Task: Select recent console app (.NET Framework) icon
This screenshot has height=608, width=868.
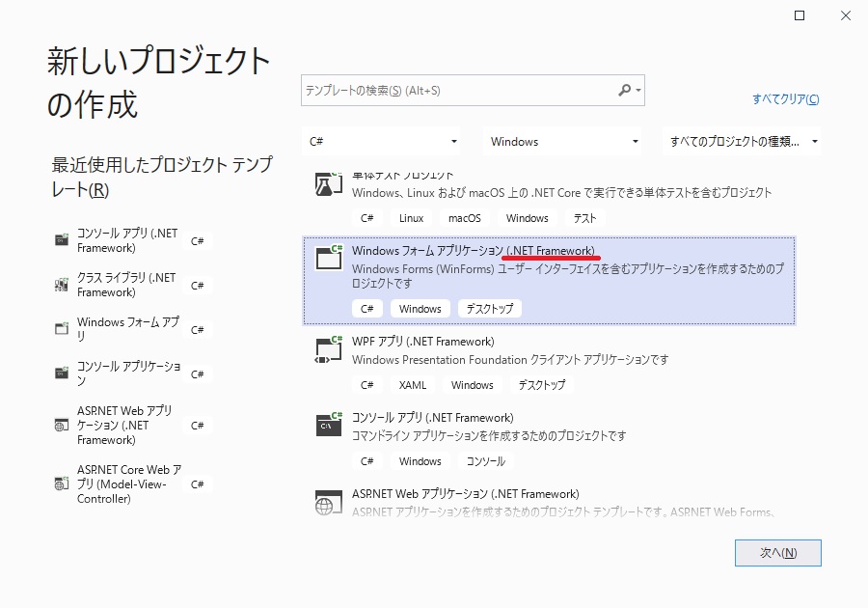Action: 62,240
